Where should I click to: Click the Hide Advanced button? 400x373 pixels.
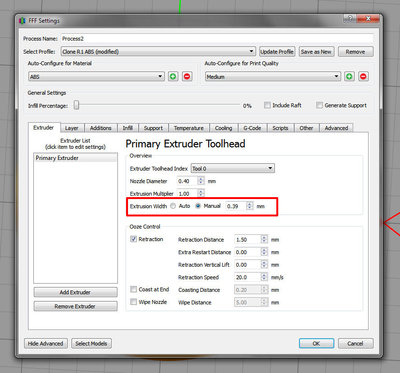(x=46, y=344)
